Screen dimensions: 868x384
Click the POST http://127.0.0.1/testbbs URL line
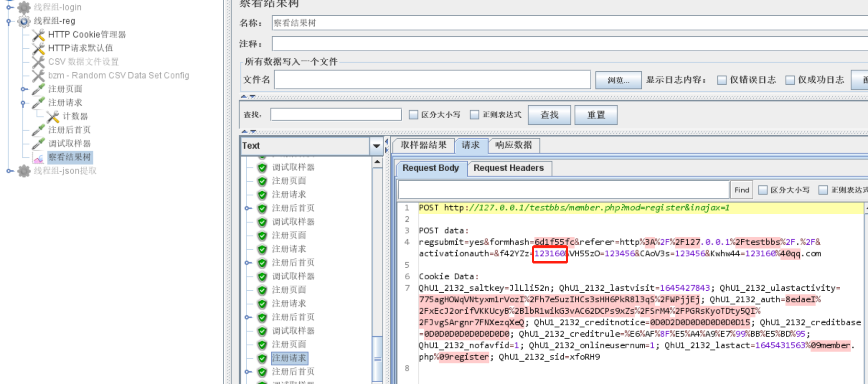click(x=574, y=208)
